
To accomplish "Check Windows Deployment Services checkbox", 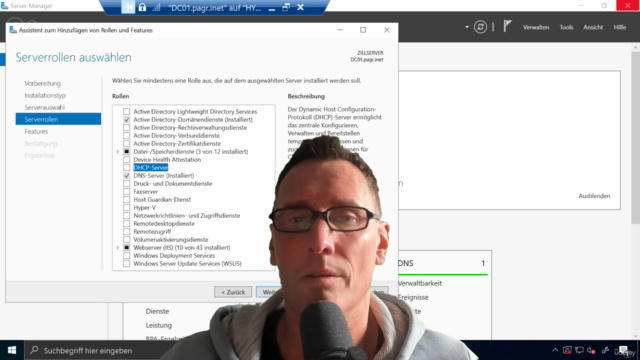I will [x=127, y=256].
